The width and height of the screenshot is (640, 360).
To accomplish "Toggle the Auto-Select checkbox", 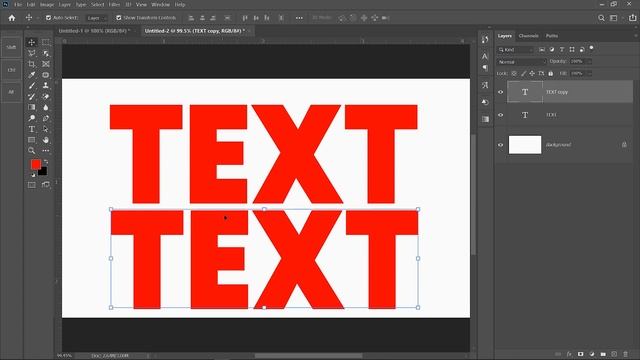I will pos(49,18).
